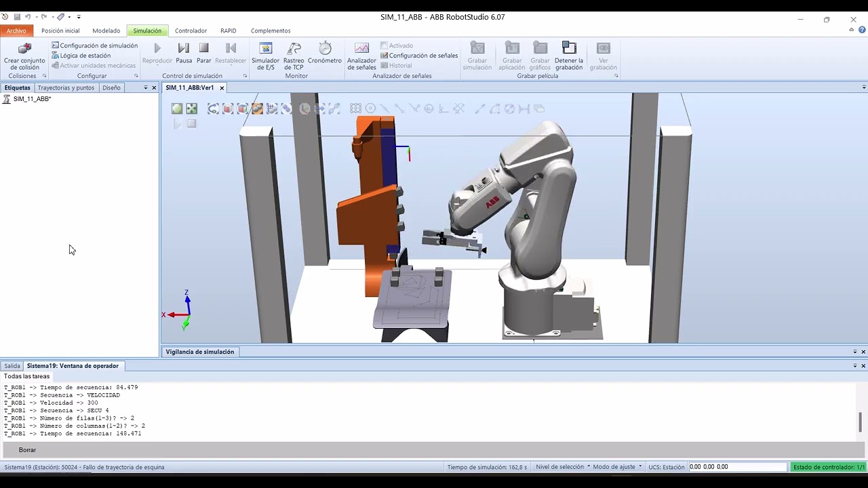Switch to Modelado ribbon tab

pos(106,30)
